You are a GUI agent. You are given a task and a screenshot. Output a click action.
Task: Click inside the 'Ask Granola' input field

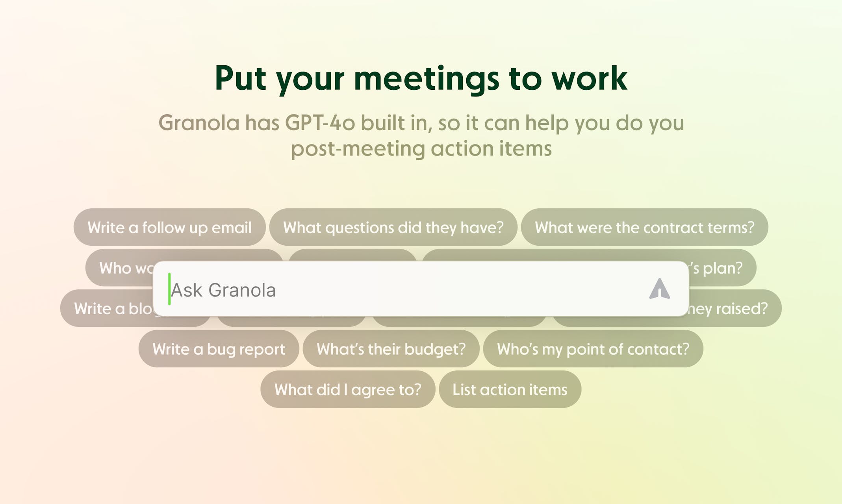point(414,290)
